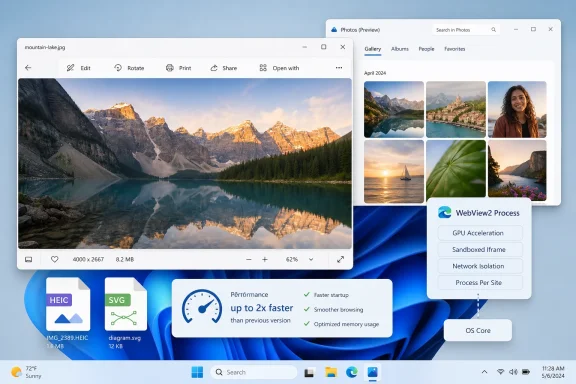The width and height of the screenshot is (576, 384).
Task: Open the cliffside river with flowers thumbnail
Action: point(517,170)
